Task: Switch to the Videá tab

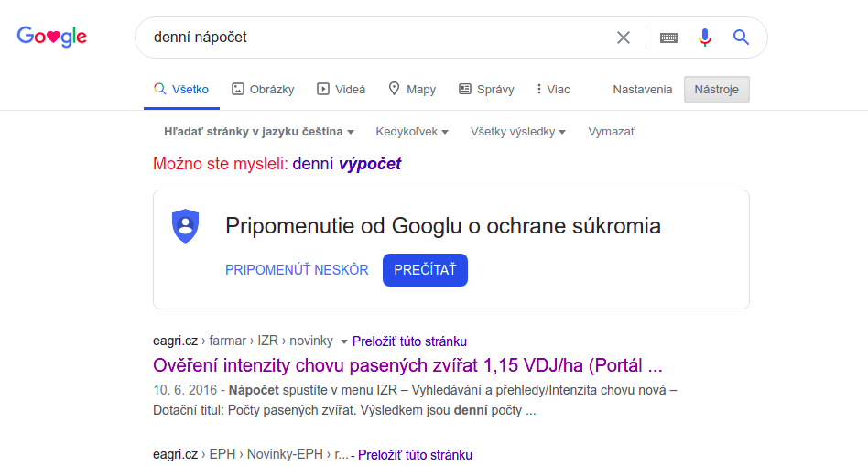Action: 341,90
